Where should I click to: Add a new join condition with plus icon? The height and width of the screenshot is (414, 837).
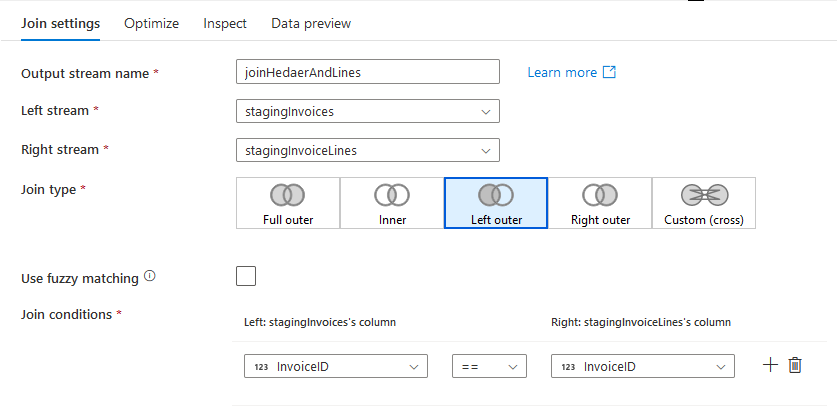(770, 365)
